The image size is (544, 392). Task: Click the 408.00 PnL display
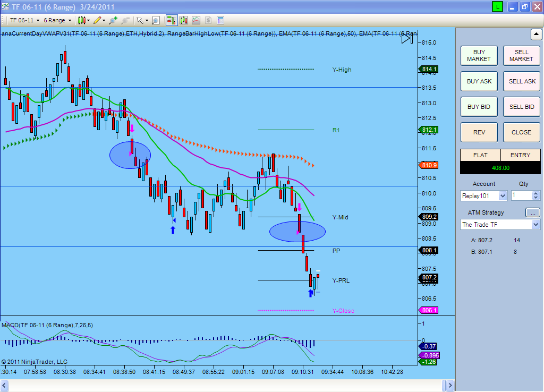[x=500, y=168]
